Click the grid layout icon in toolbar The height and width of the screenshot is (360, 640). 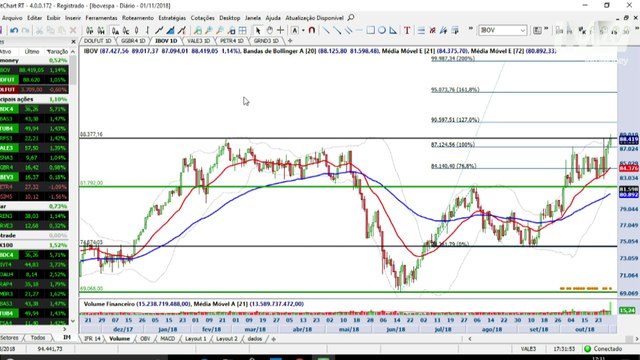pyautogui.click(x=242, y=31)
